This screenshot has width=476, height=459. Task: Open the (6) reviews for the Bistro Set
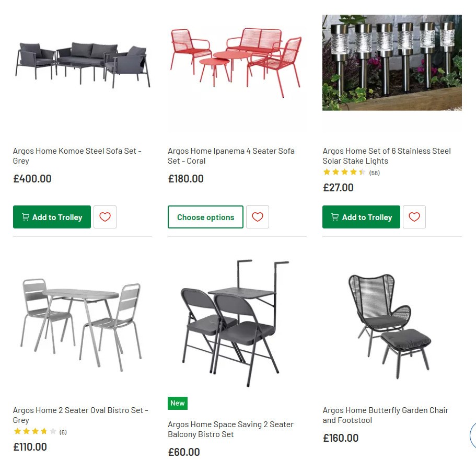62,431
